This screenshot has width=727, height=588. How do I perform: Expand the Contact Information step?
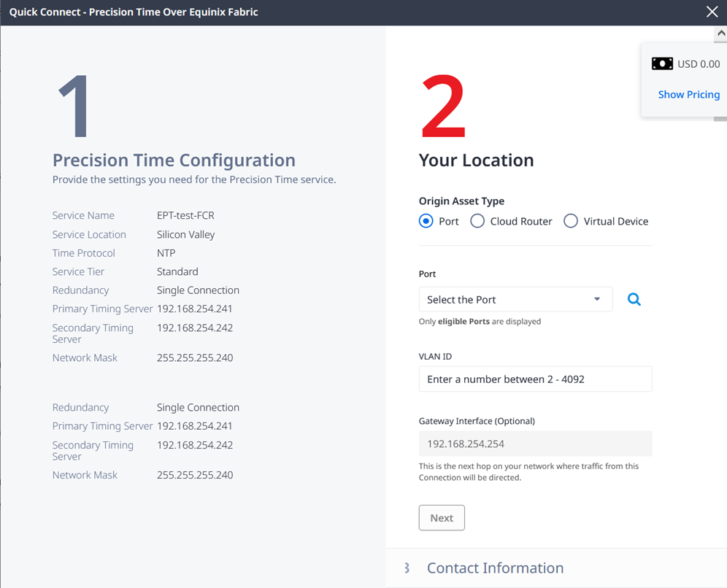pyautogui.click(x=495, y=568)
